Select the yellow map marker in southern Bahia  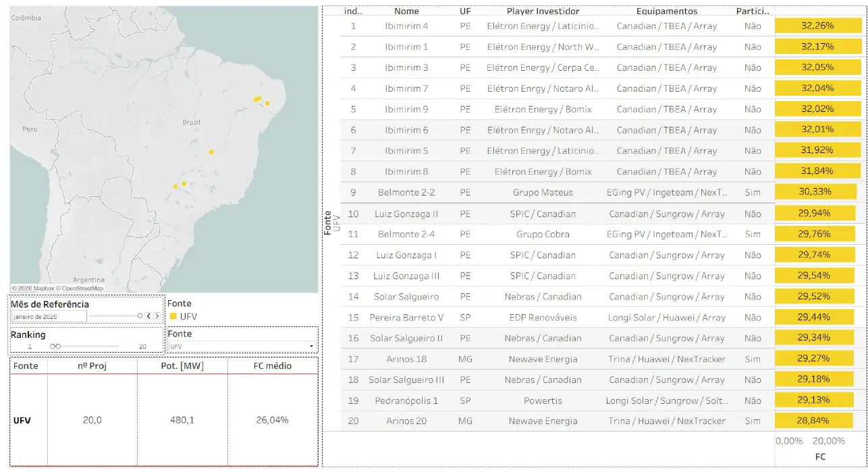(x=211, y=152)
